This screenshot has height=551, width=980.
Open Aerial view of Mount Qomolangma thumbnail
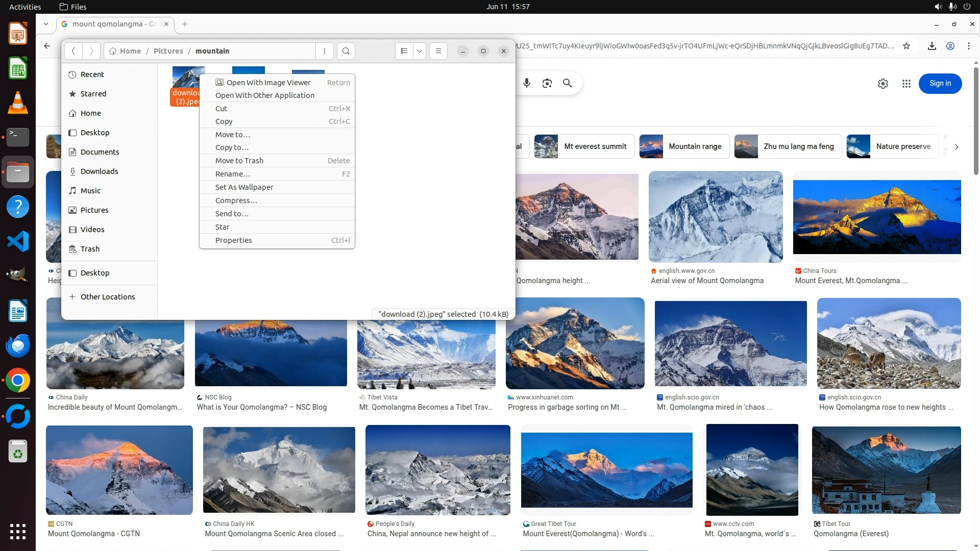(x=715, y=217)
